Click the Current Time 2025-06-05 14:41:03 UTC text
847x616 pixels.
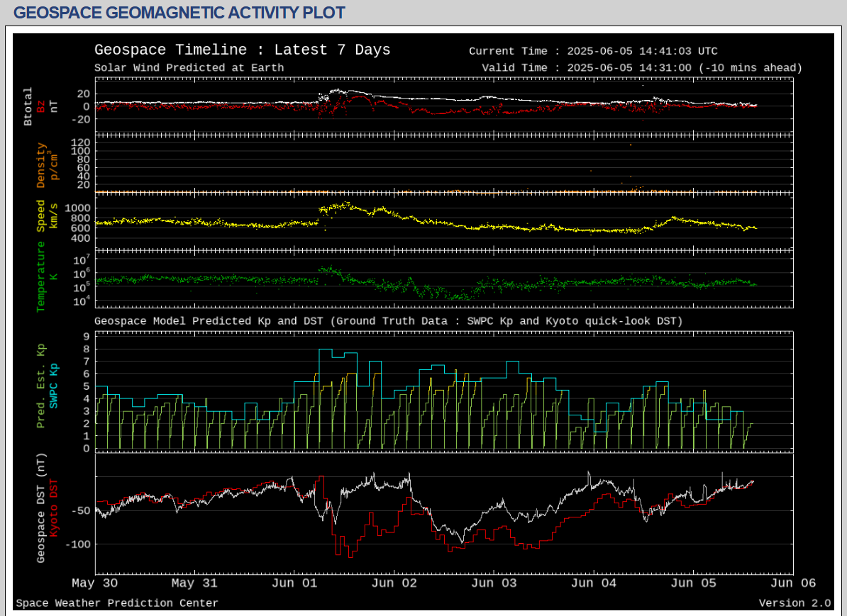(x=593, y=51)
